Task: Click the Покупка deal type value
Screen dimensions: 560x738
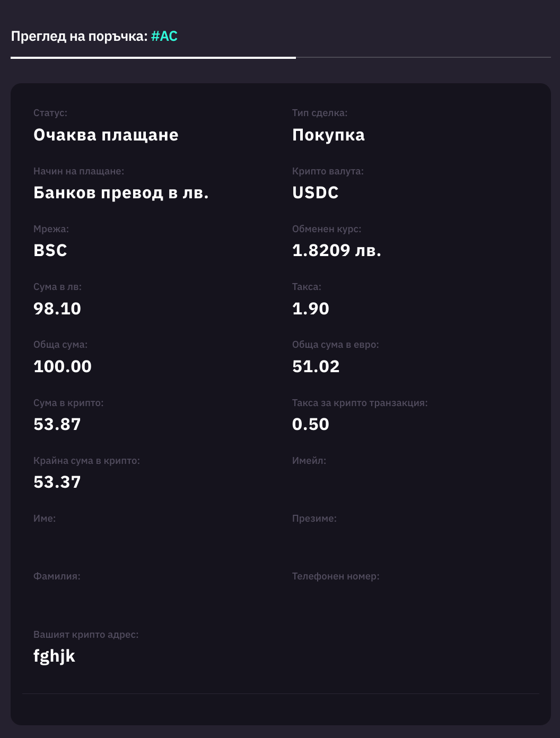Action: click(x=328, y=135)
